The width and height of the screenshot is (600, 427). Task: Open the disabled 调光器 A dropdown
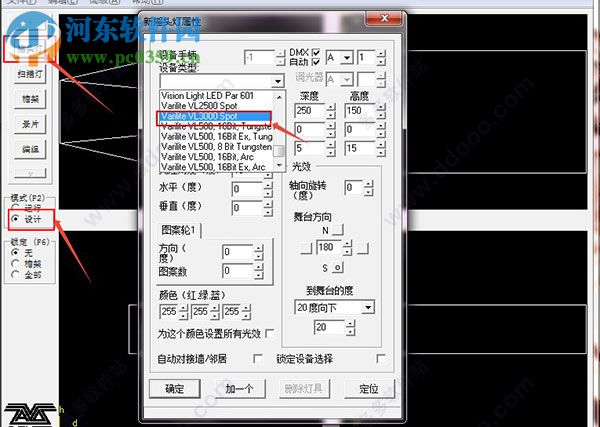click(347, 80)
